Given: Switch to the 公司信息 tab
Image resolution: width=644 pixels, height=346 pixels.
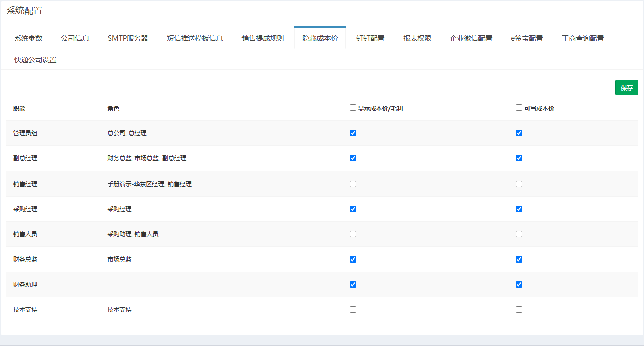Looking at the screenshot, I should pos(75,38).
